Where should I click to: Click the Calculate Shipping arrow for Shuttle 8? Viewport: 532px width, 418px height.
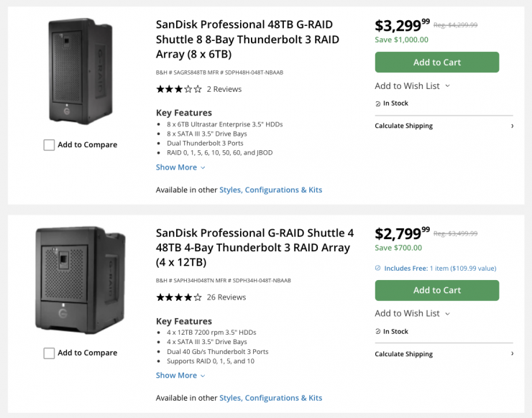(x=512, y=126)
